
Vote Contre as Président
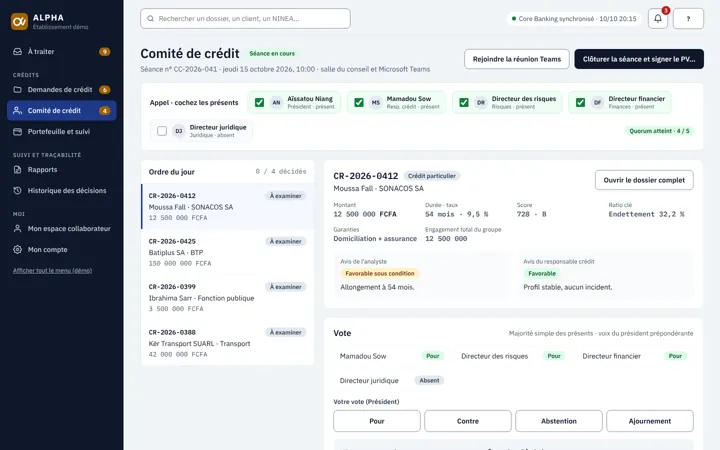(x=467, y=421)
